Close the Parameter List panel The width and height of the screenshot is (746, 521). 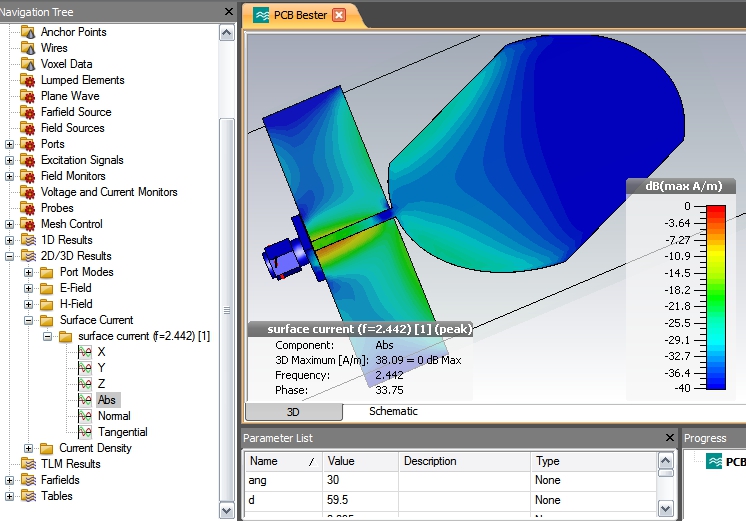pyautogui.click(x=670, y=437)
